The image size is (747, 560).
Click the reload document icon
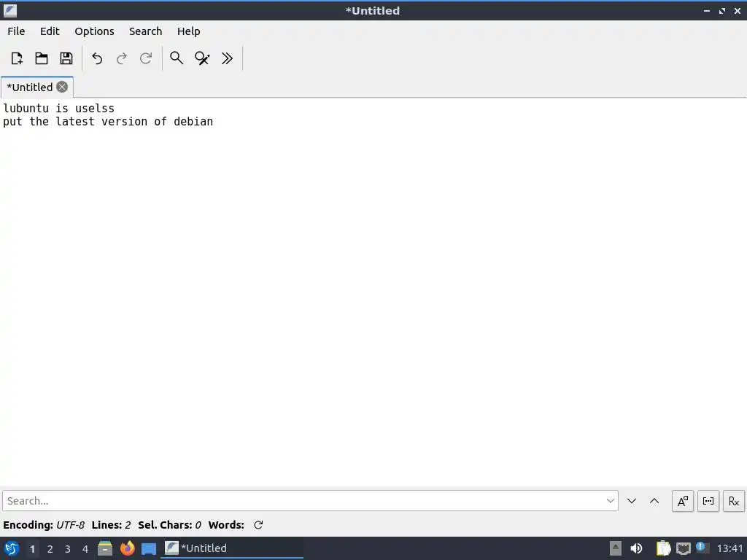tap(146, 58)
